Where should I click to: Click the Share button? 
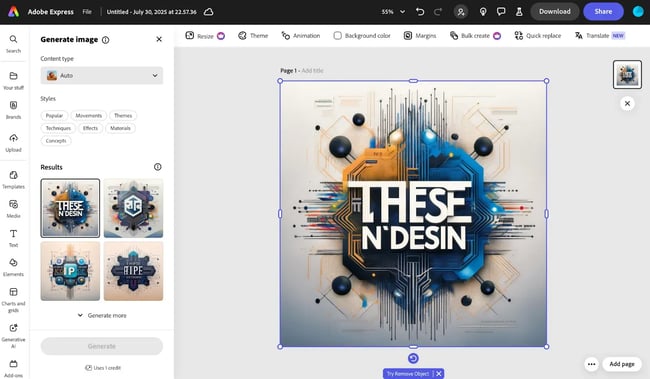pyautogui.click(x=603, y=12)
